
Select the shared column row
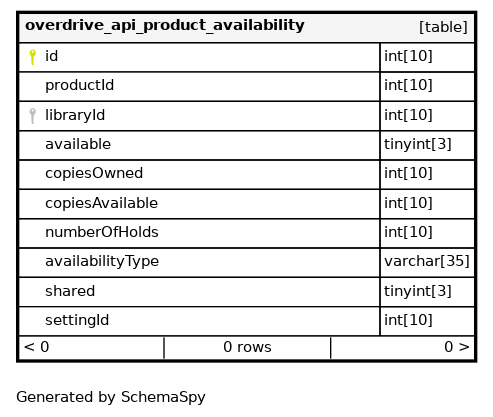247,292
